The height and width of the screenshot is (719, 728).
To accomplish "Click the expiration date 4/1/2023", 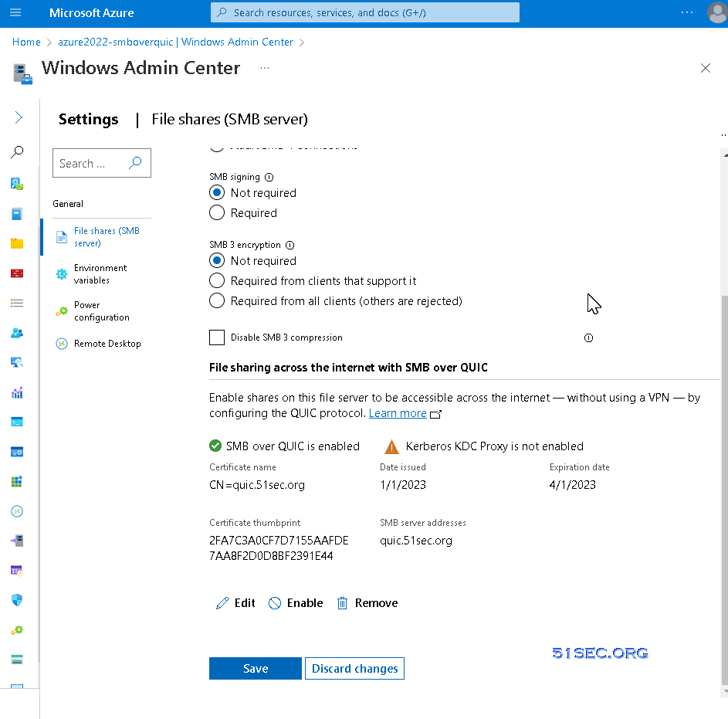I will pyautogui.click(x=573, y=484).
